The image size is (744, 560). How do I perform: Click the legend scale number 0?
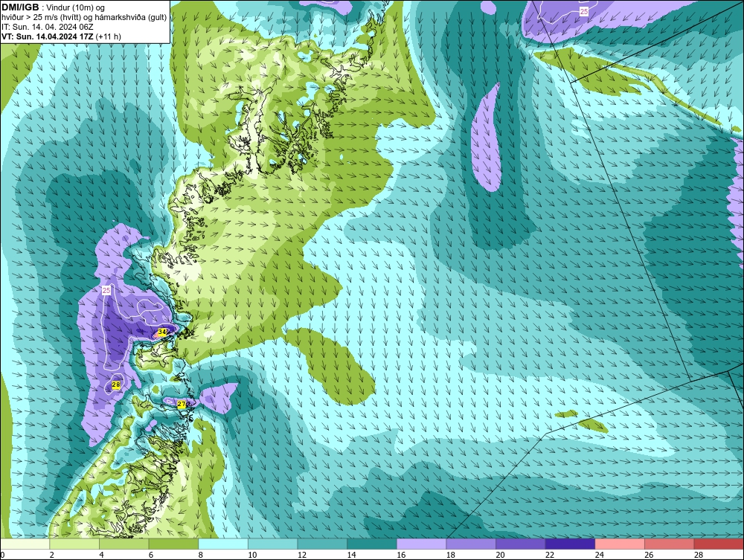pos(2,555)
